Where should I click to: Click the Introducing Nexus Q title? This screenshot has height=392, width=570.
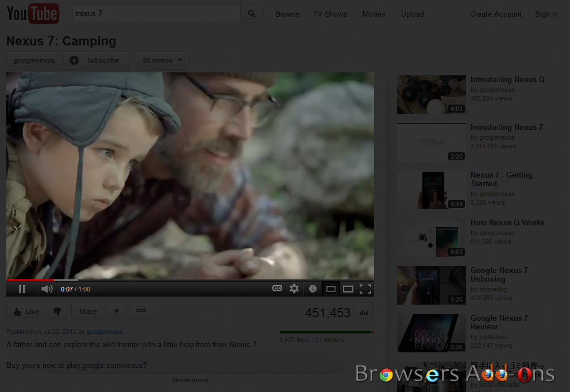pyautogui.click(x=507, y=80)
